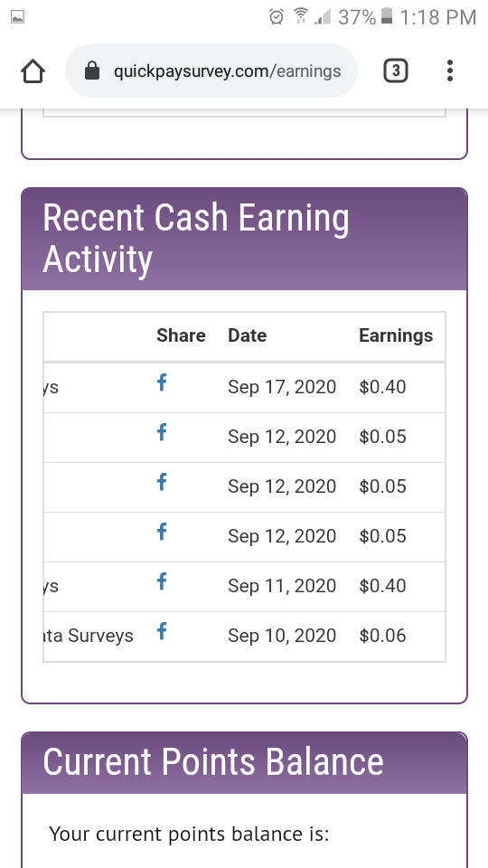The image size is (488, 868).
Task: Tap the alarm icon in status bar
Action: point(277,17)
